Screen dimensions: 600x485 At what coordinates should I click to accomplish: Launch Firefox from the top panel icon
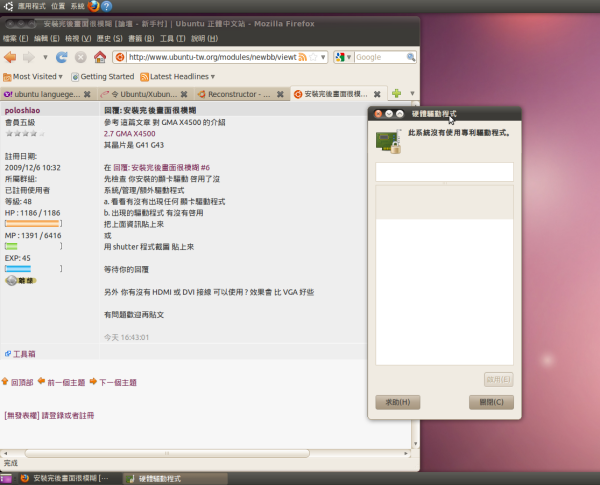pos(93,6)
